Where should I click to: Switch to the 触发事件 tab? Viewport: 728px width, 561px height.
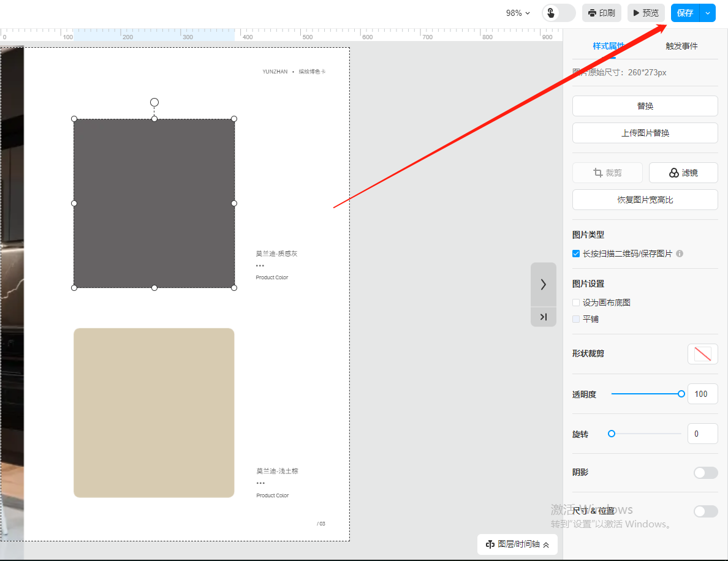(681, 46)
